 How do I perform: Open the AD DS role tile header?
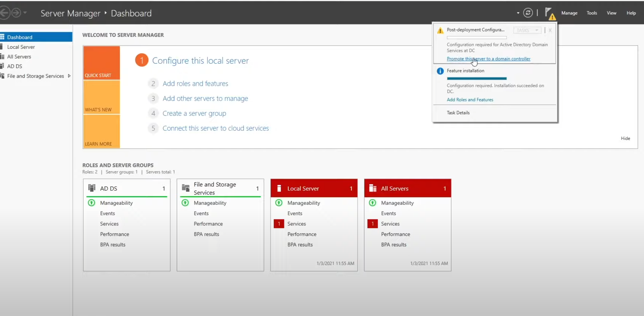point(127,188)
